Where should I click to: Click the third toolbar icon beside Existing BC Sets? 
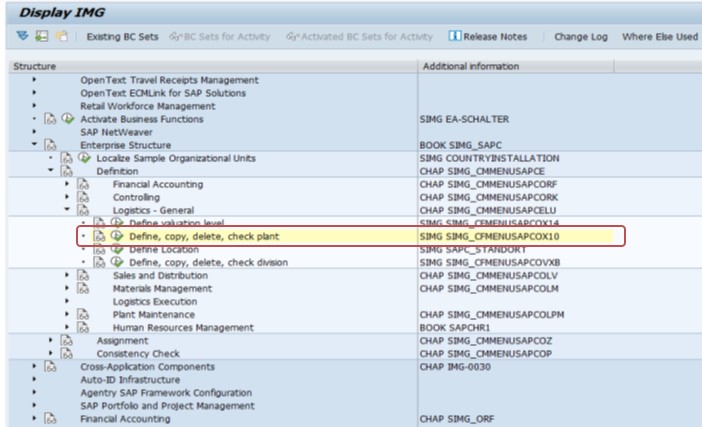(61, 36)
